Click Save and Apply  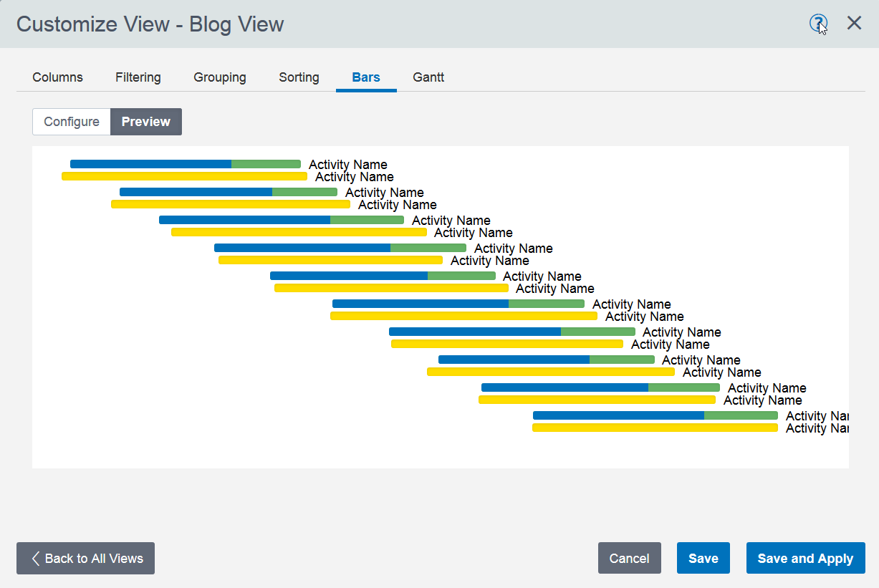[x=805, y=559]
